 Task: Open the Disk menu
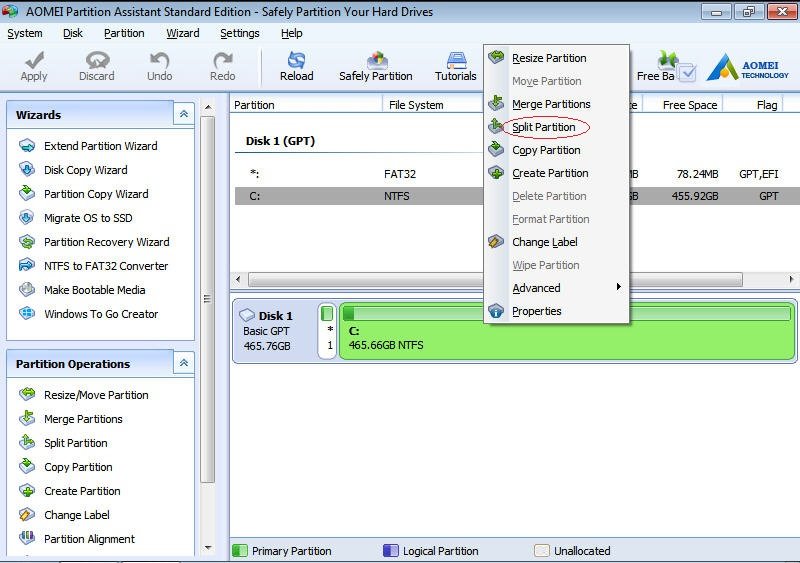72,33
